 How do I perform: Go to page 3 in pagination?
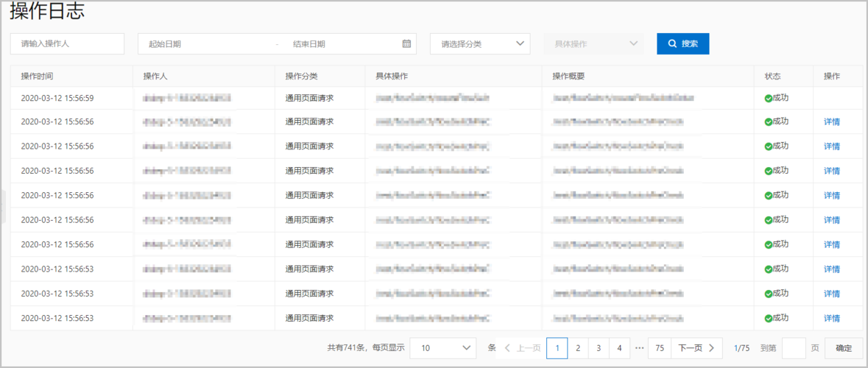tap(599, 348)
